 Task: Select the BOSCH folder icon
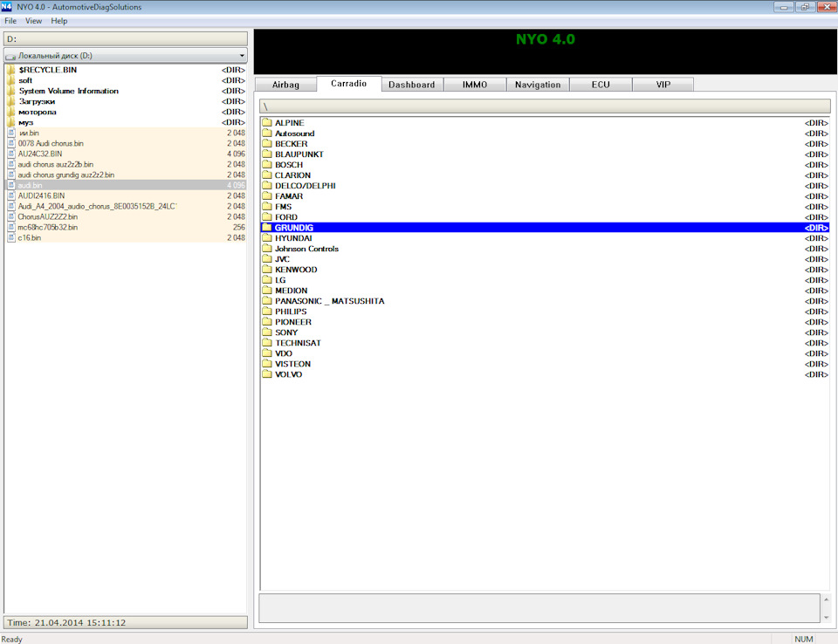tap(267, 165)
